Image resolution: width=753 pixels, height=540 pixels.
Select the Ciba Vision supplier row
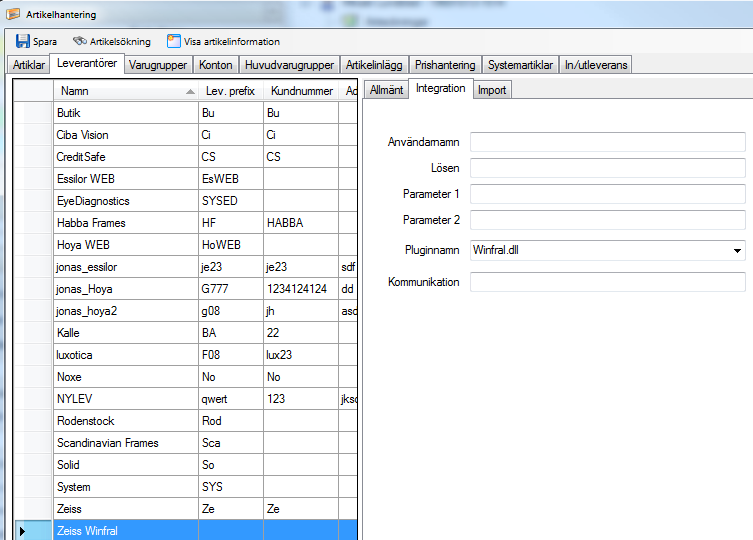tap(185, 135)
